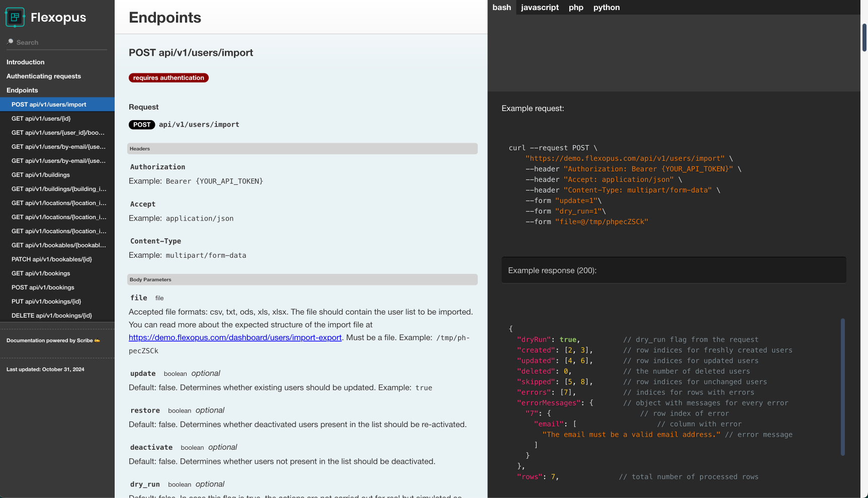
Task: Click the search magnifier icon
Action: coord(10,42)
